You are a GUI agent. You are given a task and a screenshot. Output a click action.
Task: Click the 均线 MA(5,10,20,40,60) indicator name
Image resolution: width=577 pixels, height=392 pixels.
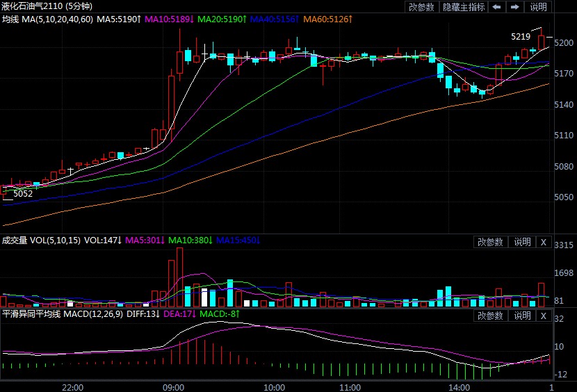pyautogui.click(x=47, y=18)
